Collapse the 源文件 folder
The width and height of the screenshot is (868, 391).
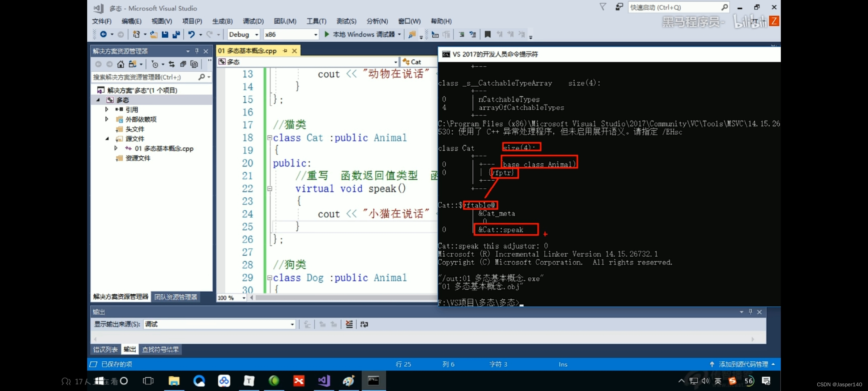click(x=107, y=139)
